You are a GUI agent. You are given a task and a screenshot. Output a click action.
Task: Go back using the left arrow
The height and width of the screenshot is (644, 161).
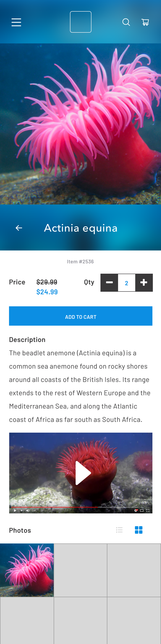tap(19, 228)
